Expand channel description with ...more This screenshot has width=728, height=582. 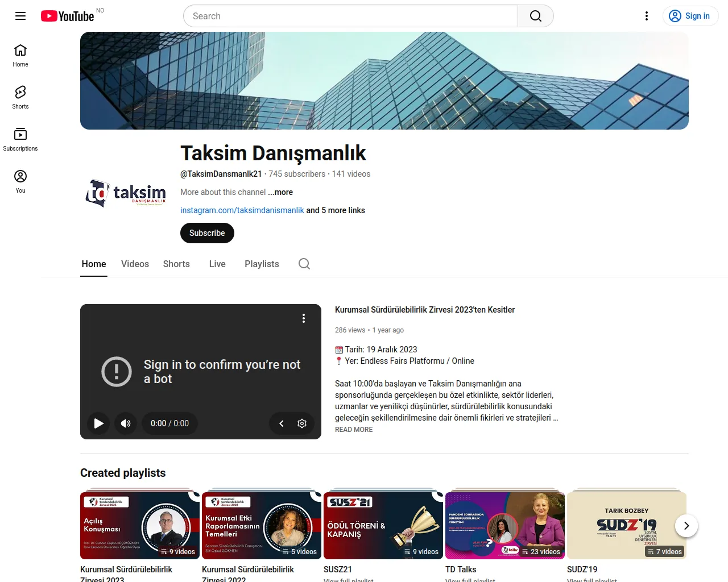pyautogui.click(x=280, y=192)
